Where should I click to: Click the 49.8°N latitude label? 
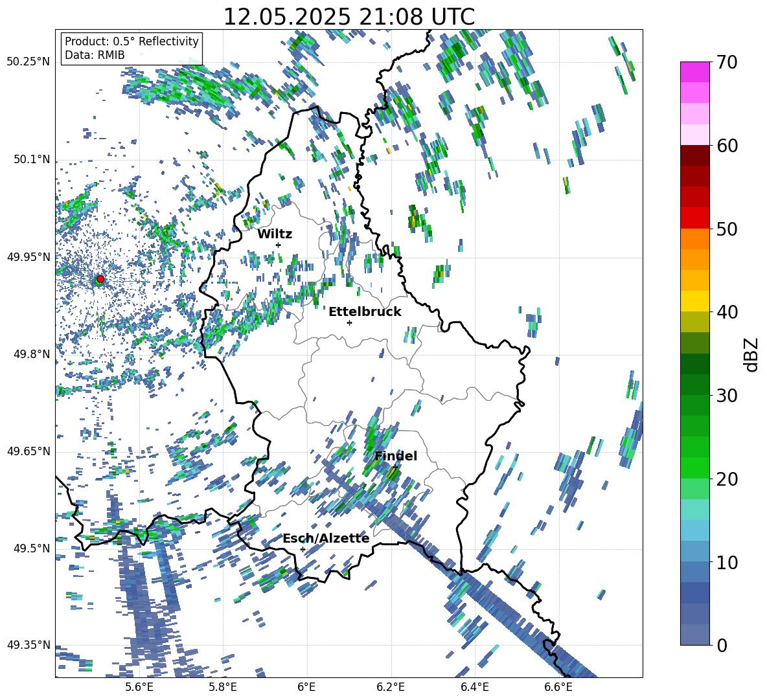32,354
